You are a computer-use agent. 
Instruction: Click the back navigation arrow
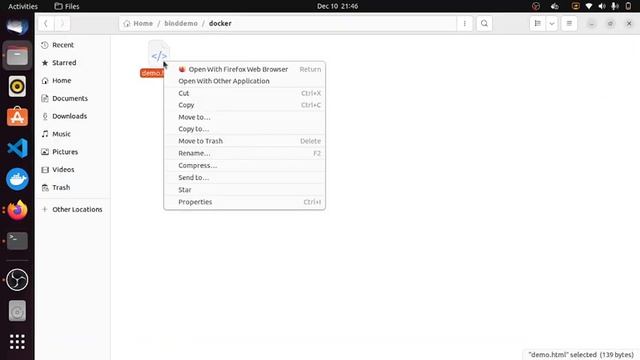click(46, 23)
